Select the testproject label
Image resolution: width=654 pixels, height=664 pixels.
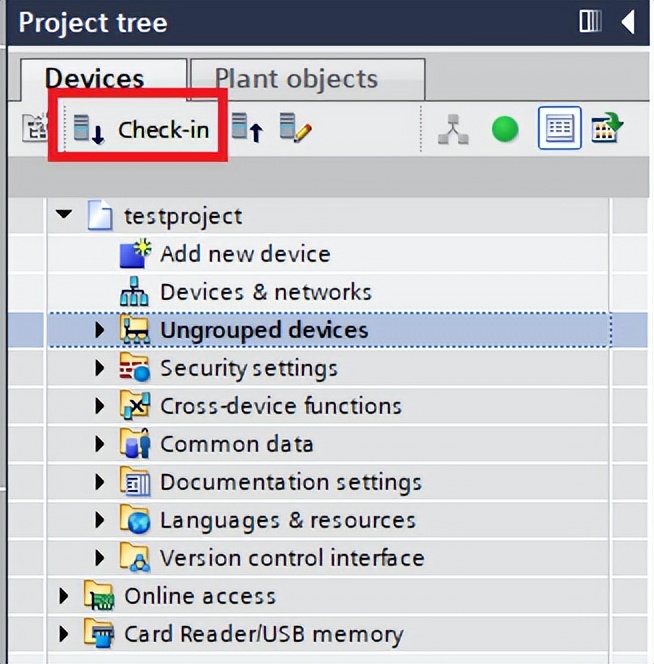click(x=183, y=216)
